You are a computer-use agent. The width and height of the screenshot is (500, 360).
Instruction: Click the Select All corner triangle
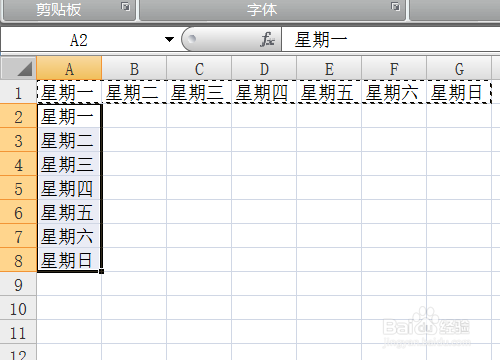pyautogui.click(x=18, y=68)
